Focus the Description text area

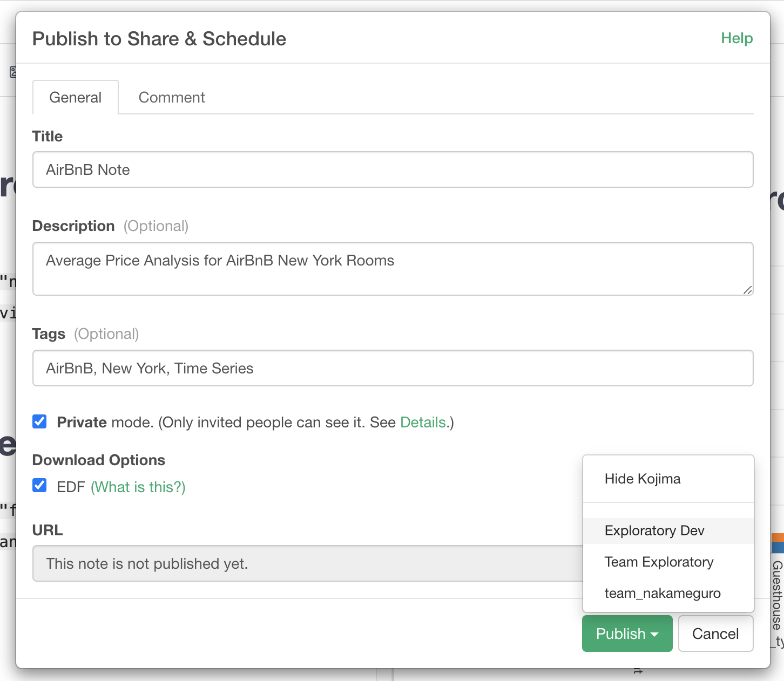coord(393,268)
